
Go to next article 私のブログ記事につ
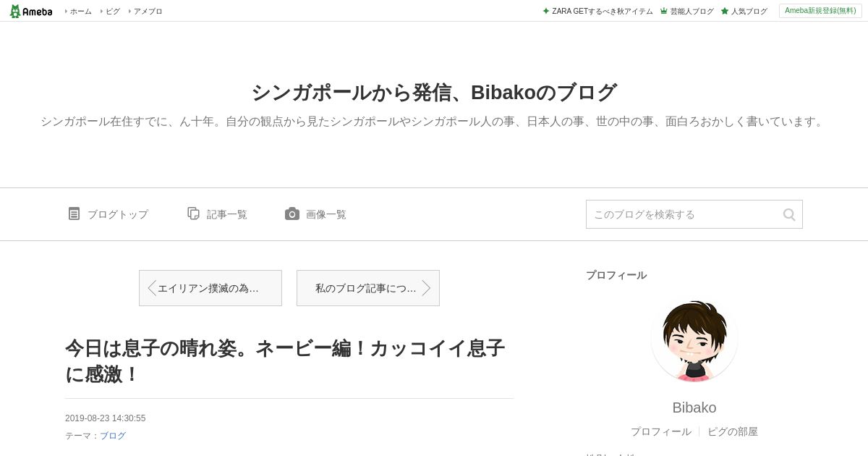(368, 288)
